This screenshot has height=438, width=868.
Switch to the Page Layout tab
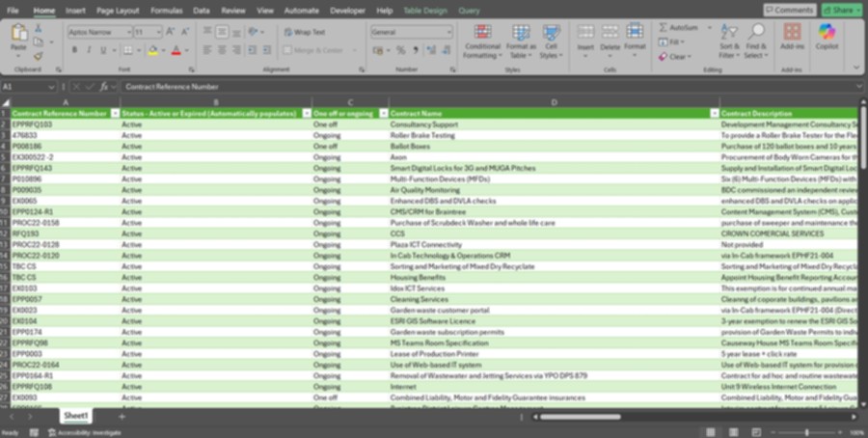118,11
